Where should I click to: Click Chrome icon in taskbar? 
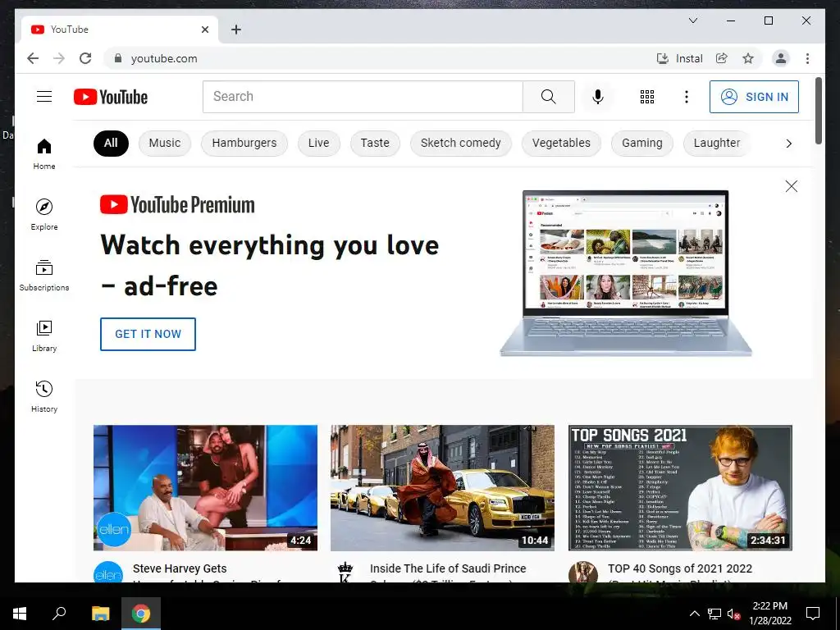(x=141, y=614)
